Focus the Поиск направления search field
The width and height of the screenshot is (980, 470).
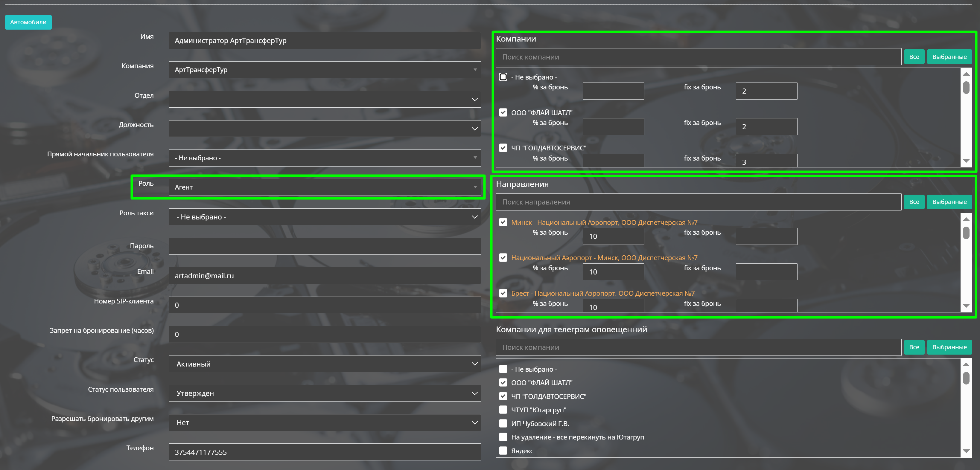click(x=698, y=202)
